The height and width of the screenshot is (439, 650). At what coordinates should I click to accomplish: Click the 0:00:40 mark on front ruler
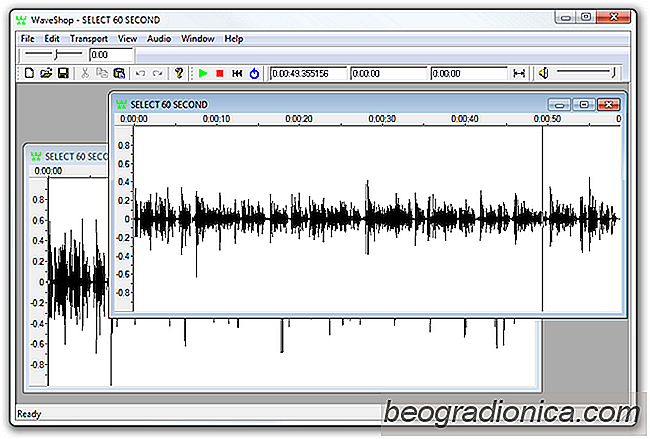point(465,119)
